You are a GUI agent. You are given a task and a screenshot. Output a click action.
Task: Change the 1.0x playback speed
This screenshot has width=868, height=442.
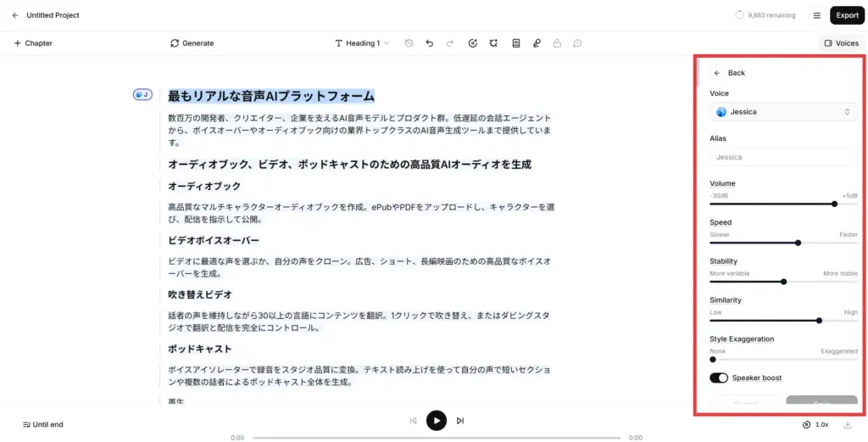[x=815, y=425]
